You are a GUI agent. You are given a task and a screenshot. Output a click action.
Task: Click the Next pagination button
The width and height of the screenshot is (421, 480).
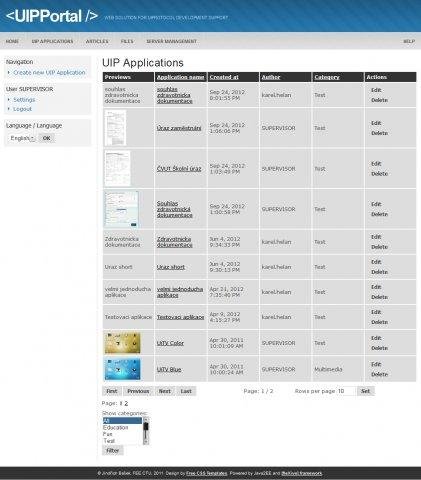point(165,391)
